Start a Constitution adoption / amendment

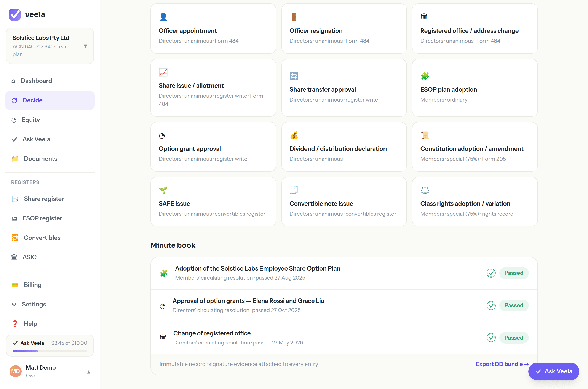coord(475,147)
